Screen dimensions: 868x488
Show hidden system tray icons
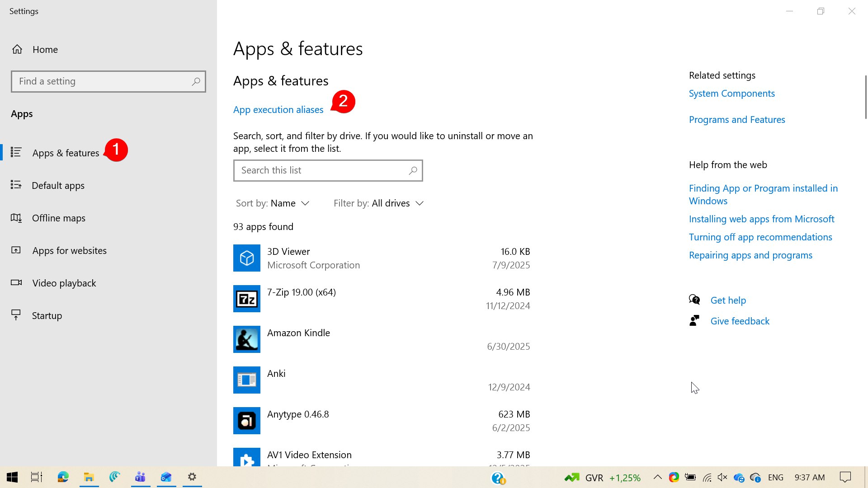[x=658, y=477]
